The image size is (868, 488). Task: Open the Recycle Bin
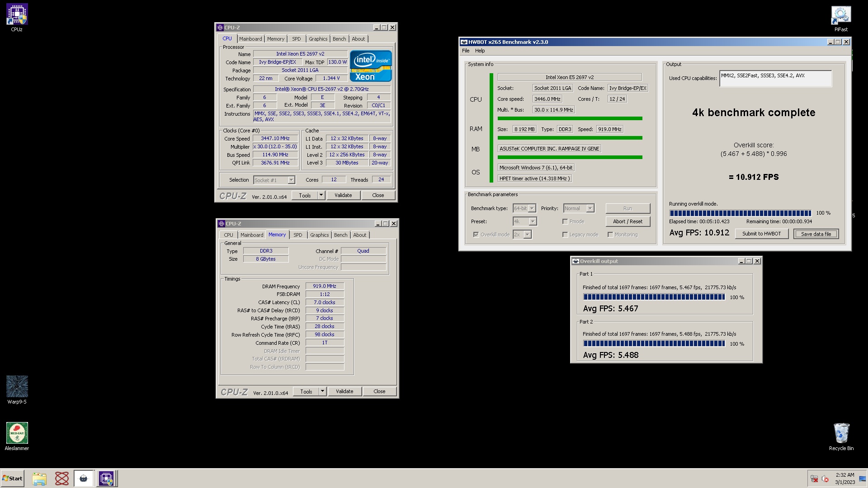[x=841, y=436]
